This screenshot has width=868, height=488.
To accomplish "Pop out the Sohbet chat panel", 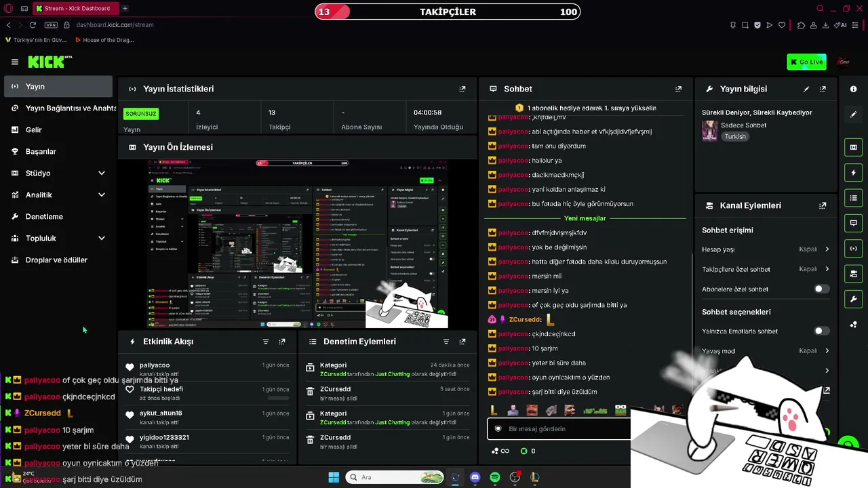I will [678, 89].
